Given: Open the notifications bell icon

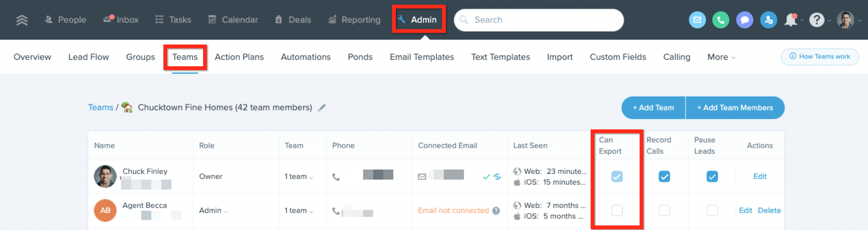Looking at the screenshot, I should tap(790, 20).
